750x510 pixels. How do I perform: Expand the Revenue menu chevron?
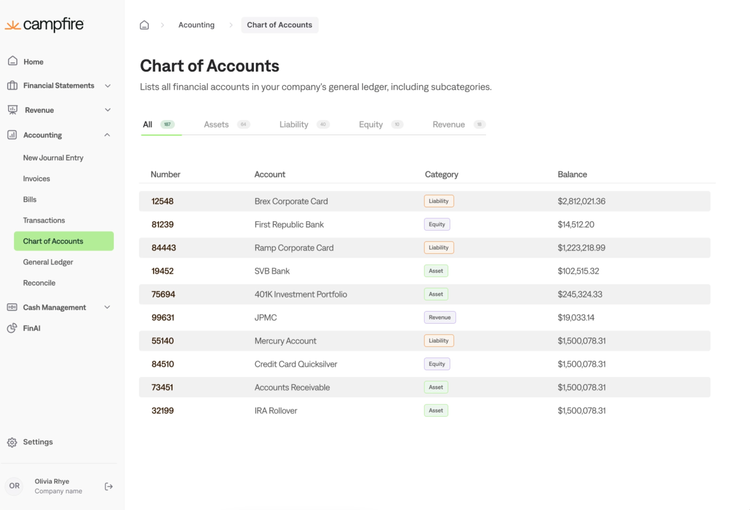[x=108, y=110]
